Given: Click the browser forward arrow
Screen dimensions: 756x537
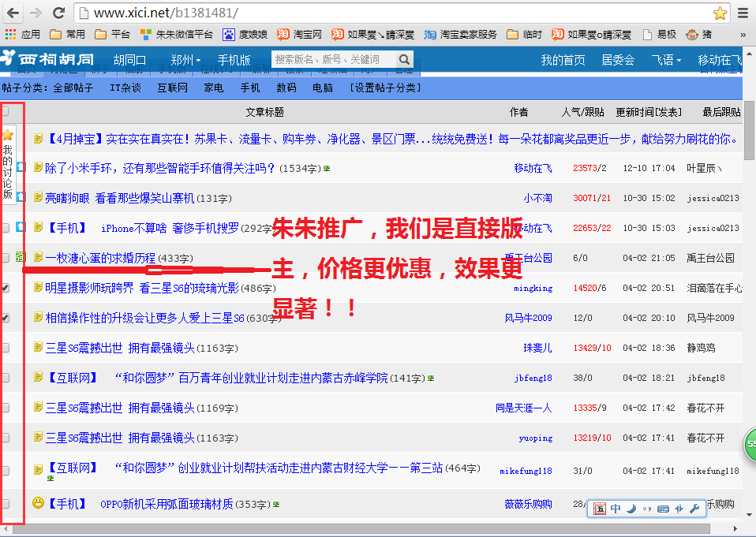Looking at the screenshot, I should [36, 13].
